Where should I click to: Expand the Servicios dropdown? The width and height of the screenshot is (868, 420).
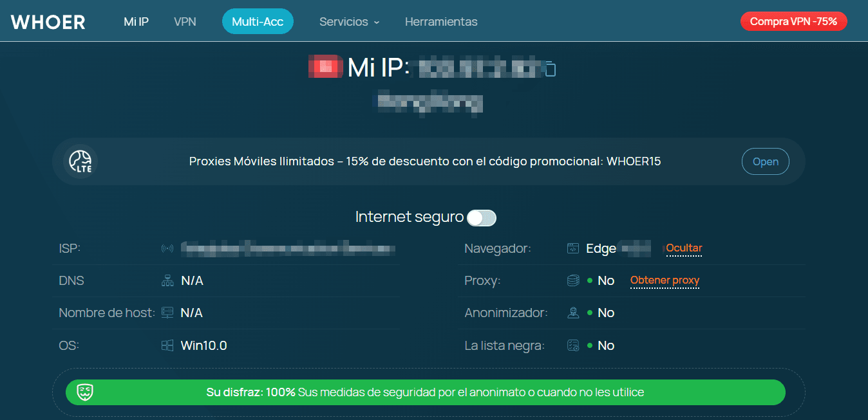coord(349,21)
